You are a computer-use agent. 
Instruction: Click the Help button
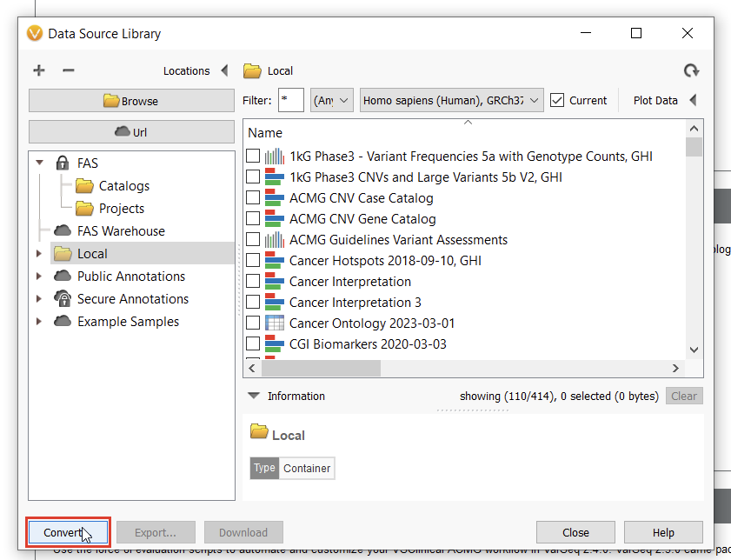663,532
